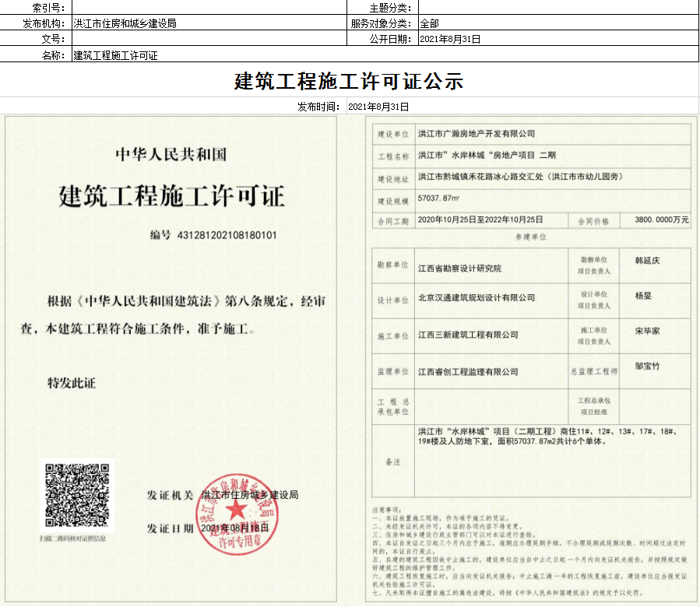
Task: Click the QR code on the certificate
Action: tap(77, 495)
